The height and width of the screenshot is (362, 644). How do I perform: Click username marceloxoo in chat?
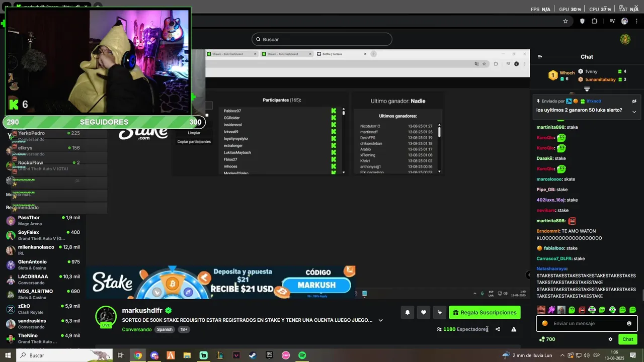[x=549, y=179]
